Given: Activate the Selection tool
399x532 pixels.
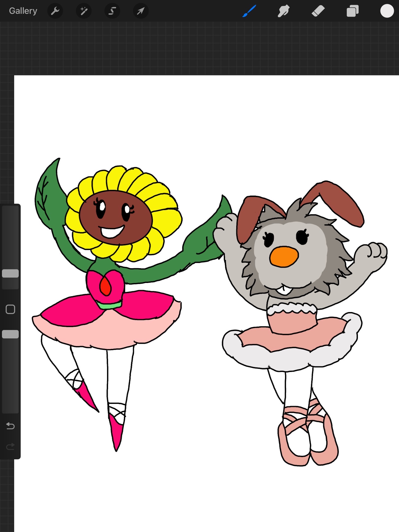Looking at the screenshot, I should [112, 11].
